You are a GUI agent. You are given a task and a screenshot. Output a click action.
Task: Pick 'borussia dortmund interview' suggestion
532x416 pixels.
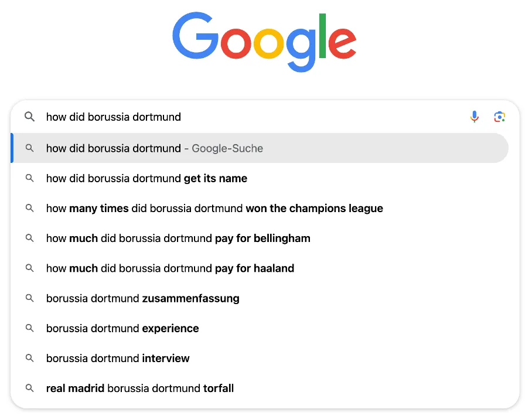click(x=118, y=358)
